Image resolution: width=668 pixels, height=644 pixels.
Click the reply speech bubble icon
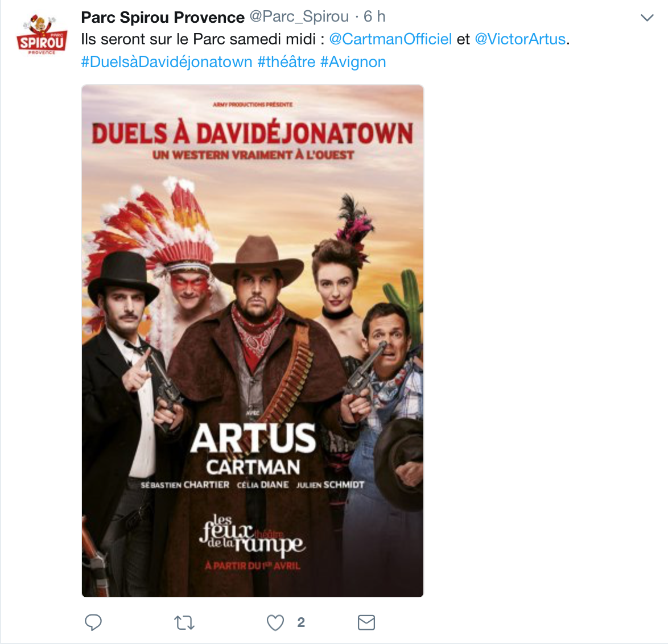point(93,622)
